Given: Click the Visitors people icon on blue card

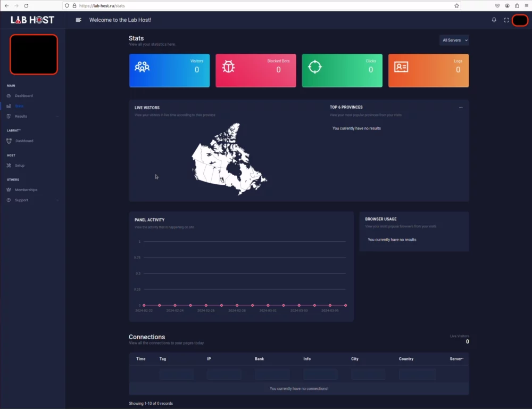Looking at the screenshot, I should click(143, 67).
